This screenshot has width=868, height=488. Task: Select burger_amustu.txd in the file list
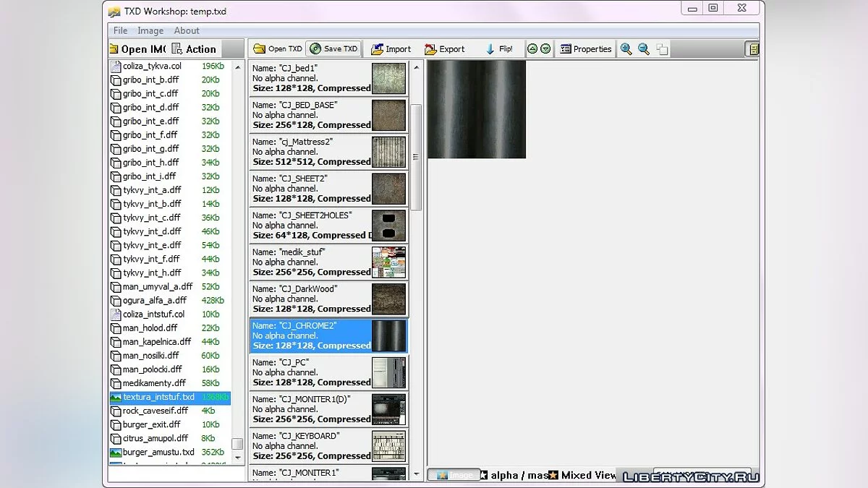[x=158, y=452]
